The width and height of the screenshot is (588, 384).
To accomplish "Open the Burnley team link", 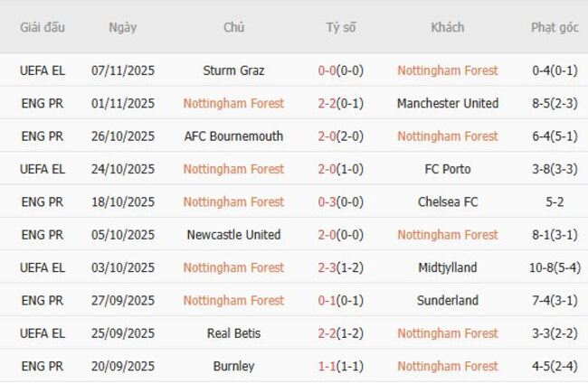I will [x=233, y=366].
